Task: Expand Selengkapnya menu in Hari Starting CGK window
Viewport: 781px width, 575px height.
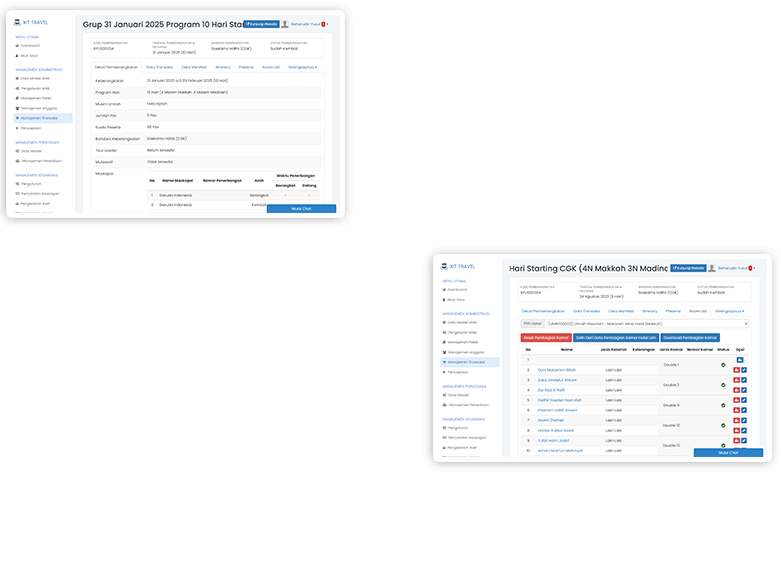Action: 729,311
